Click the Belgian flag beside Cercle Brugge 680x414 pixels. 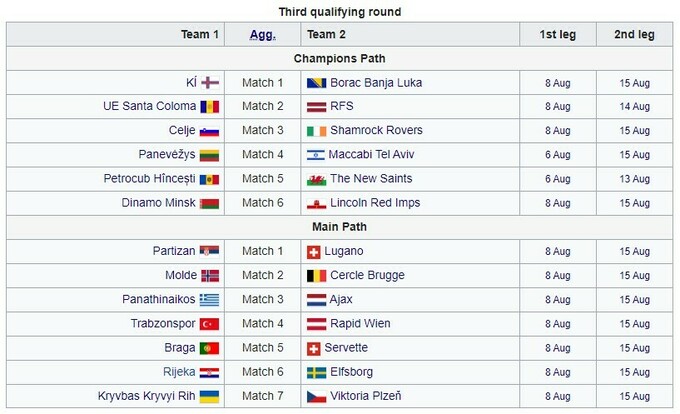(316, 275)
